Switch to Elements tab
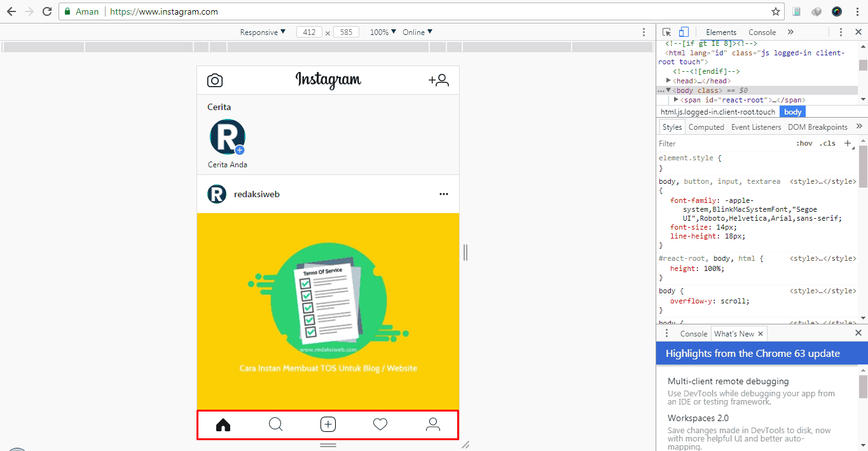Screen dimensions: 868x451 721,32
